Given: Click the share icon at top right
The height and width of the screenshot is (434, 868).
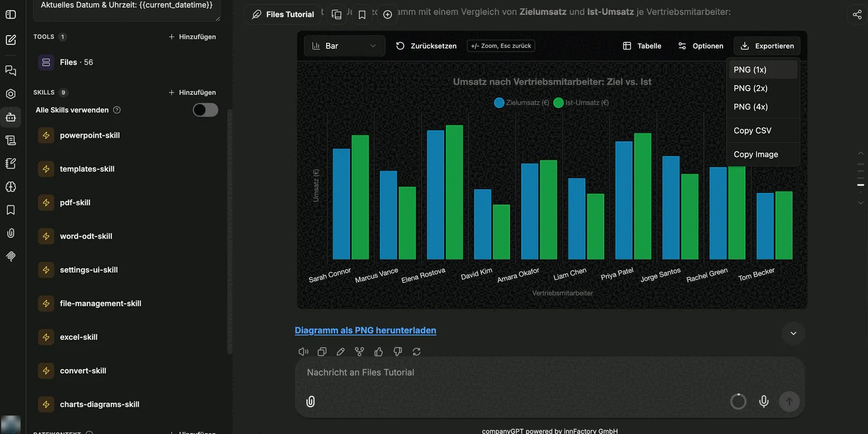Looking at the screenshot, I should coord(857,15).
